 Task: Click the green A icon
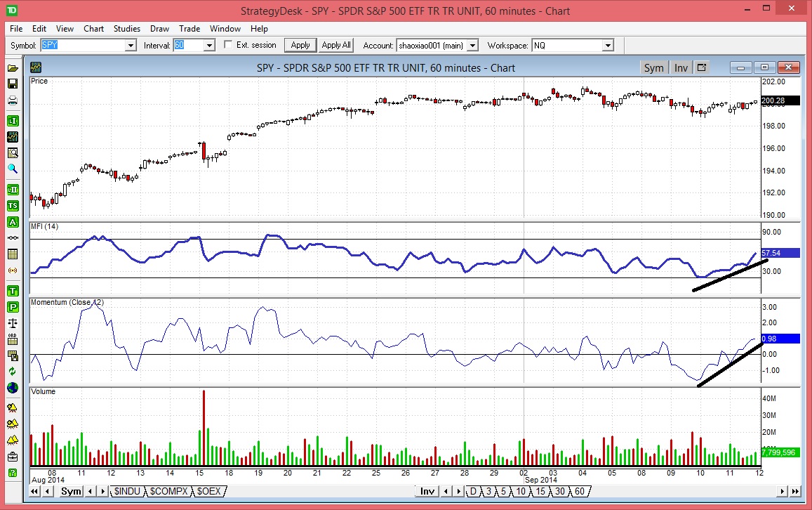tap(13, 222)
